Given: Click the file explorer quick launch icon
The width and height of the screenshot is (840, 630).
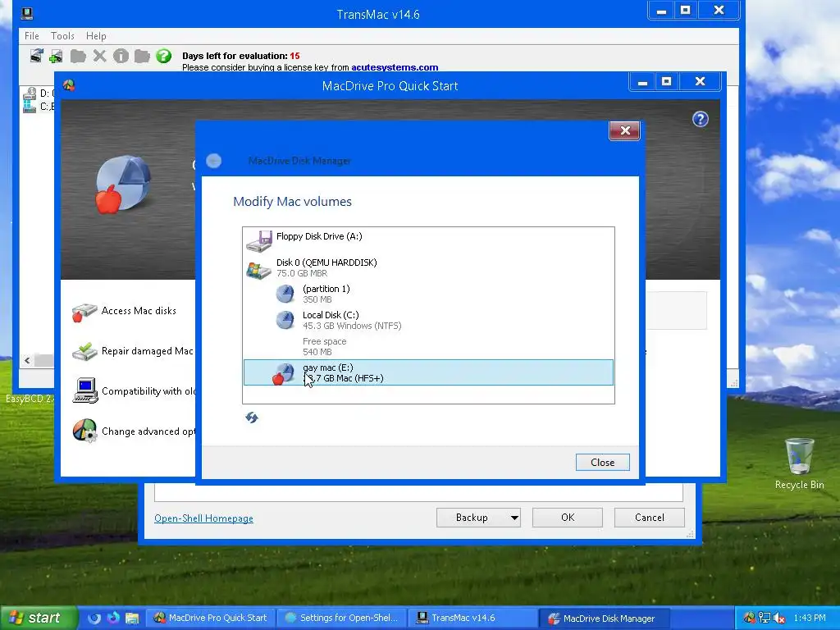Looking at the screenshot, I should click(132, 618).
